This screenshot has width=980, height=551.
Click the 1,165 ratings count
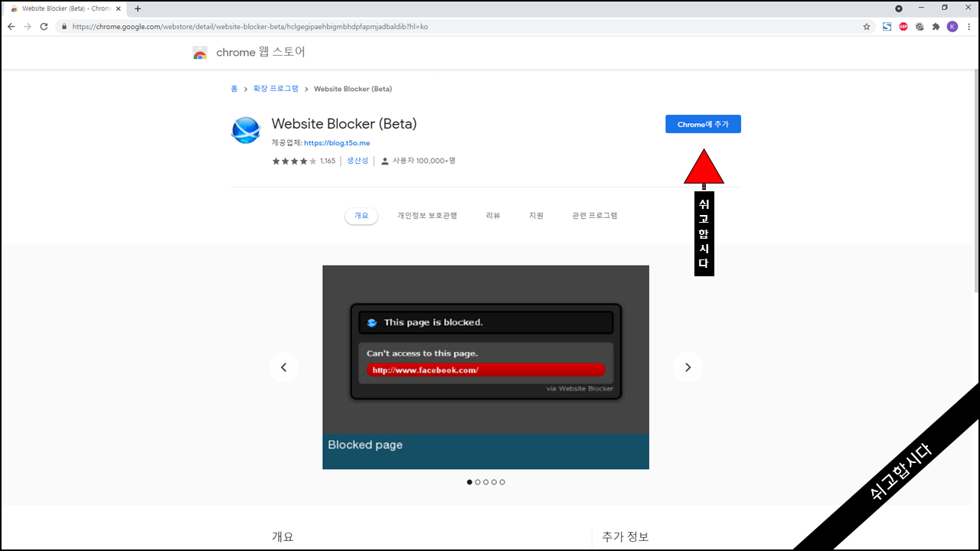(328, 161)
